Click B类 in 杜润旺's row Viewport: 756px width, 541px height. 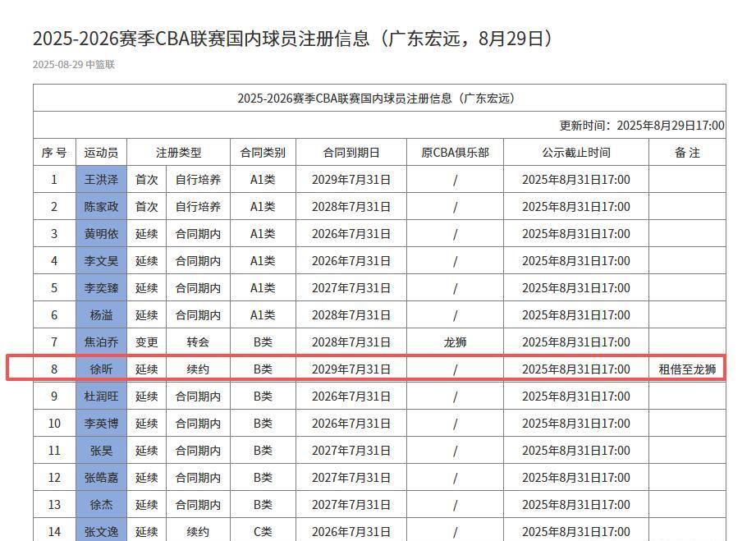(x=263, y=397)
